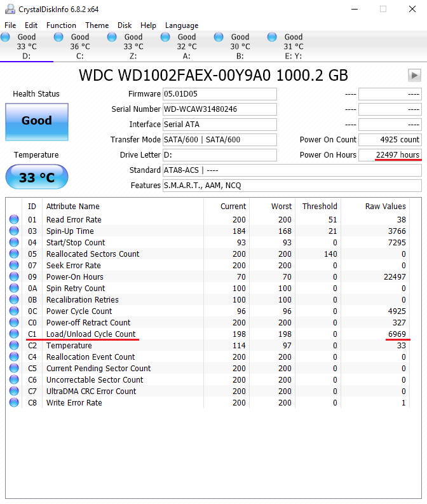
Task: Select disk B: status orb at 30 °C
Action: [219, 37]
